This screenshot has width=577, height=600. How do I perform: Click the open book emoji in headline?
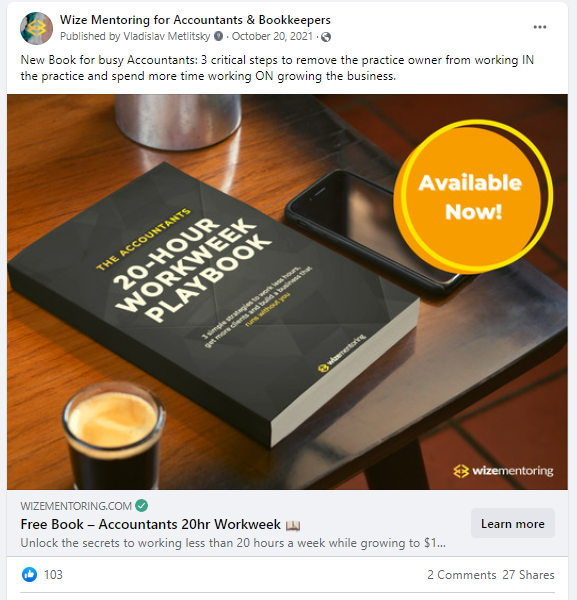293,525
